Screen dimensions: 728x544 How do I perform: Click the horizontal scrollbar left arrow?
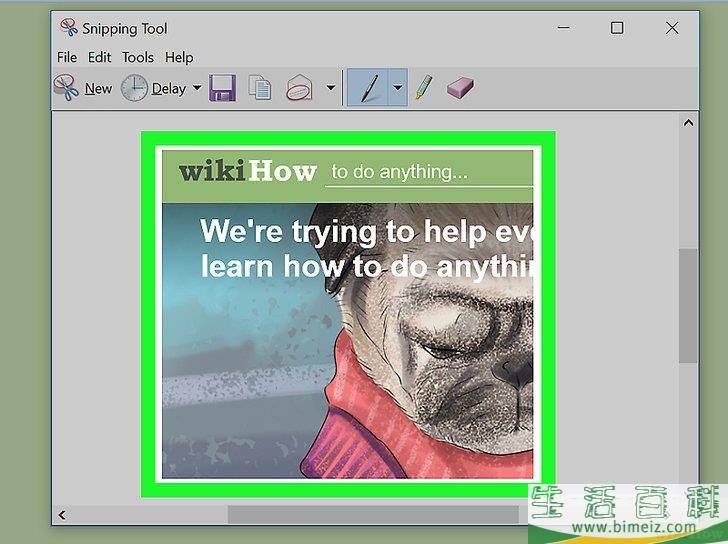(62, 515)
